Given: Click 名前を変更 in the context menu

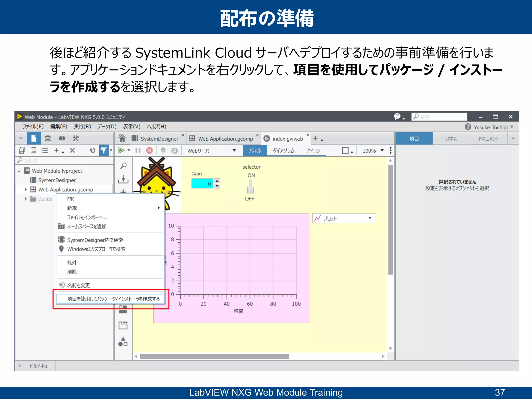Looking at the screenshot, I should point(78,285).
